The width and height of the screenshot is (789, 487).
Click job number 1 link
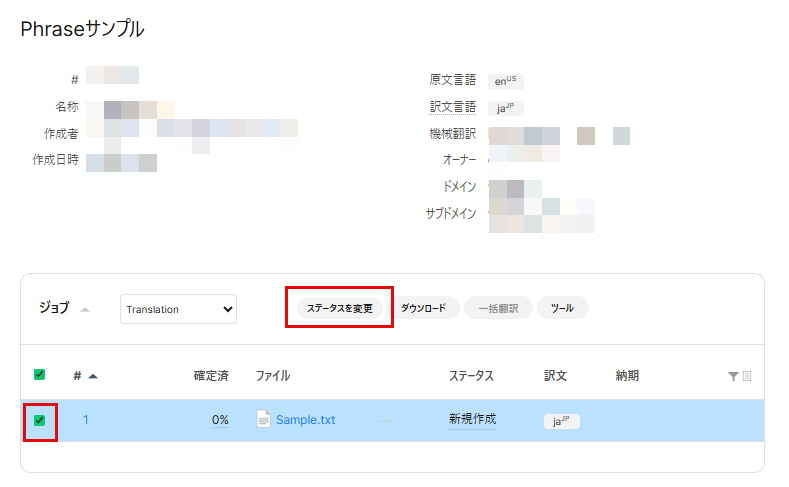pyautogui.click(x=86, y=420)
